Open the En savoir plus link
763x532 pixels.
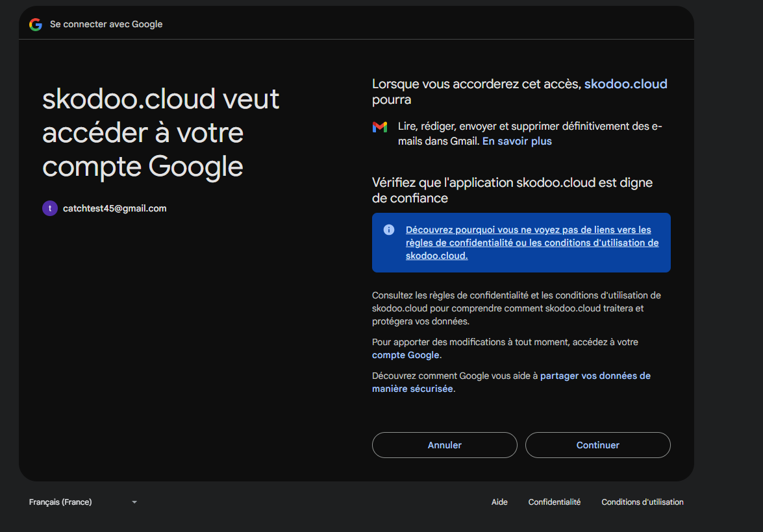(517, 141)
